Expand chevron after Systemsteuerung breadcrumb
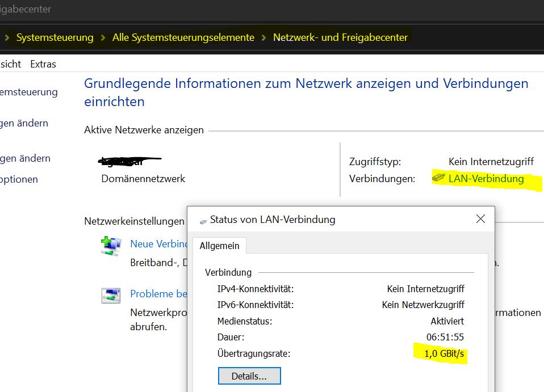The image size is (544, 392). tap(103, 37)
